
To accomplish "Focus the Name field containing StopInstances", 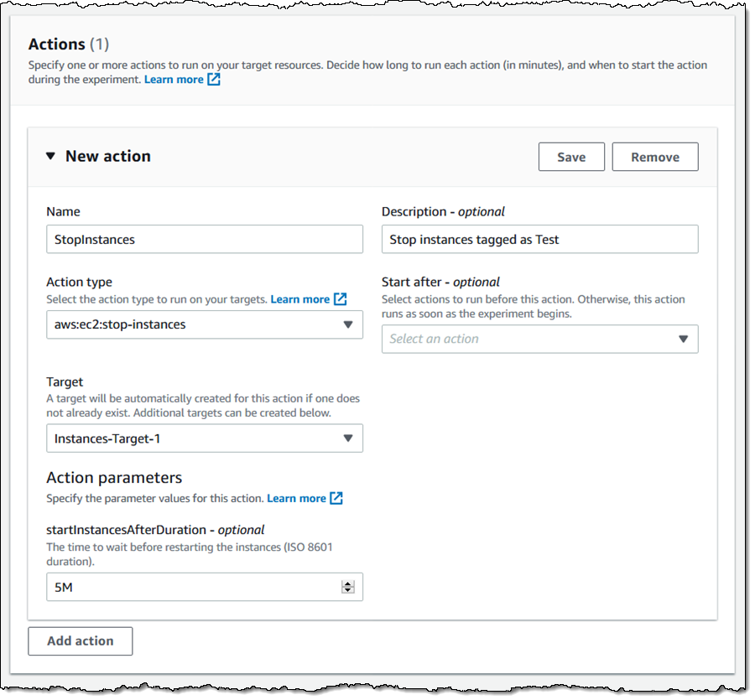I will tap(205, 239).
